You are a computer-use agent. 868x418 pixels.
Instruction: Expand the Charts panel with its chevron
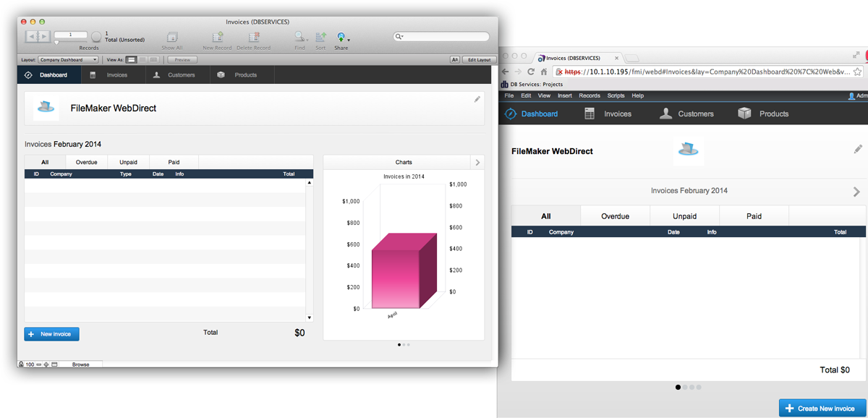click(477, 162)
